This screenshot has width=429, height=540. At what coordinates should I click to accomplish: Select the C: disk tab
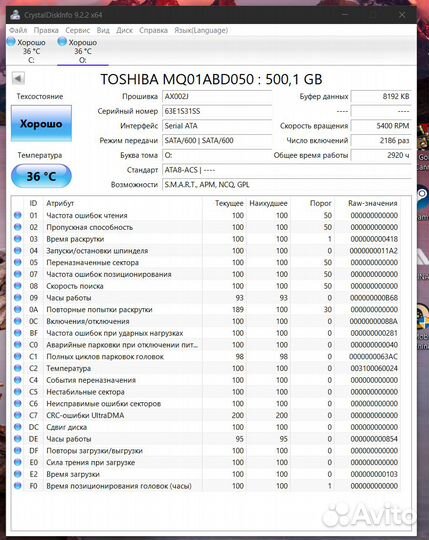tap(27, 51)
